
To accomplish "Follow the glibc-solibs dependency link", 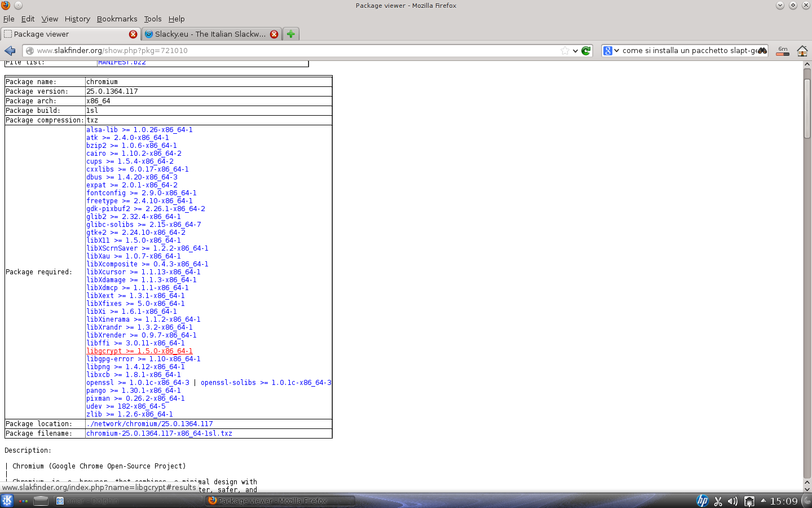I will point(144,225).
